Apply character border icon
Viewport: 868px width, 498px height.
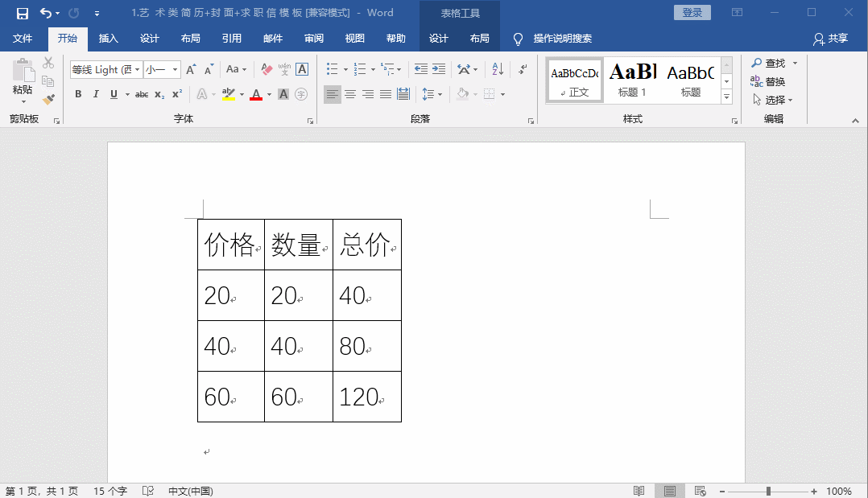pos(302,69)
